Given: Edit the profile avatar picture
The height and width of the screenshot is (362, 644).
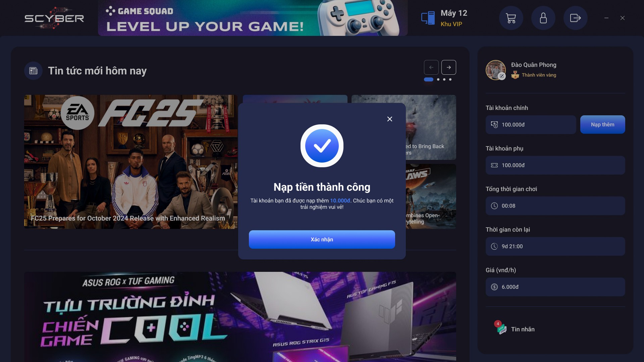Looking at the screenshot, I should click(495, 70).
